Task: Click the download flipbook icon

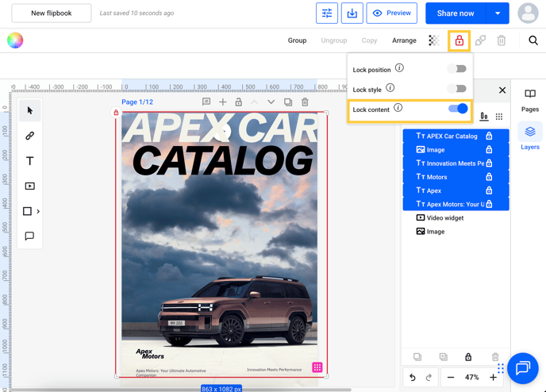Action: (x=352, y=13)
